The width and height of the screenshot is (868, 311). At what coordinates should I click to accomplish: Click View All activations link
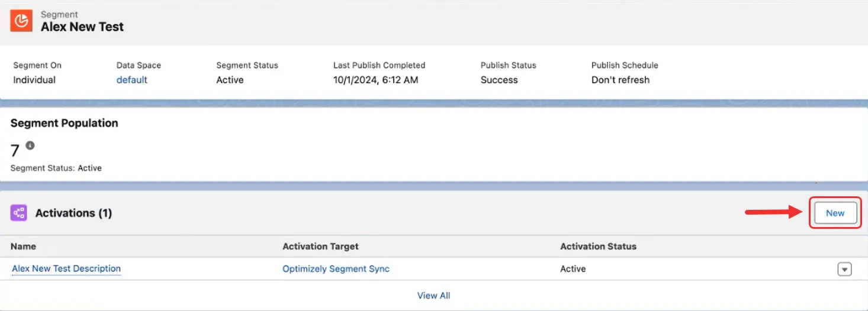[434, 296]
